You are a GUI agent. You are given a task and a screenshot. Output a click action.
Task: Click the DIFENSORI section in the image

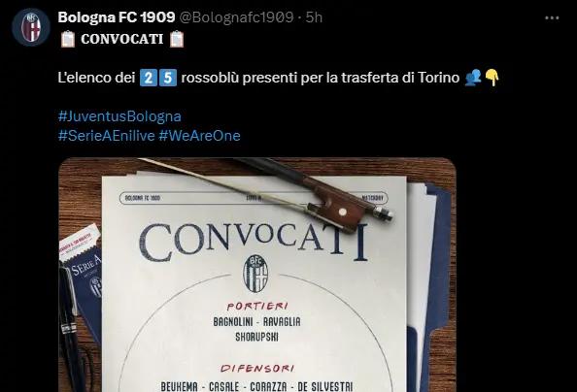point(257,369)
